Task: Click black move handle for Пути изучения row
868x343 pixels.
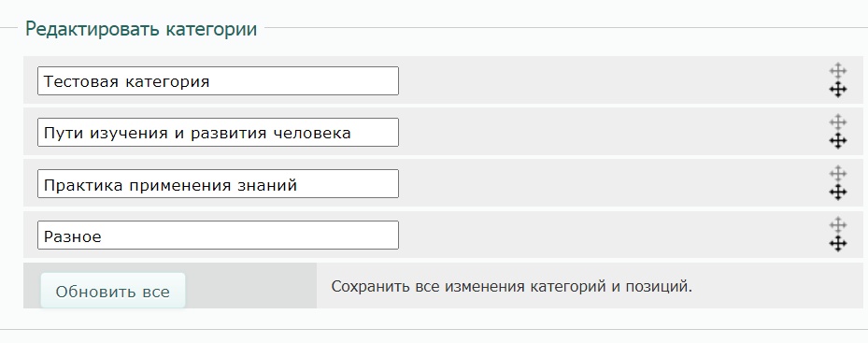Action: click(838, 141)
